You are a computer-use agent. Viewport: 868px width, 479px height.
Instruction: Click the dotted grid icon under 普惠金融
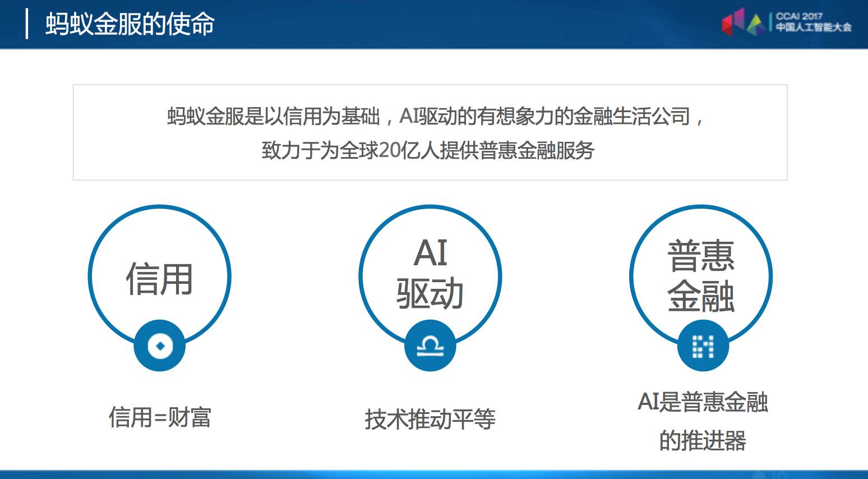[x=703, y=346]
